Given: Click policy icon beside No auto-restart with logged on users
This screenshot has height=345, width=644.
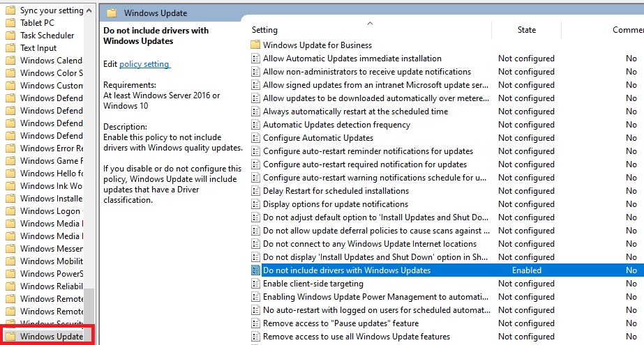Looking at the screenshot, I should pyautogui.click(x=255, y=310).
